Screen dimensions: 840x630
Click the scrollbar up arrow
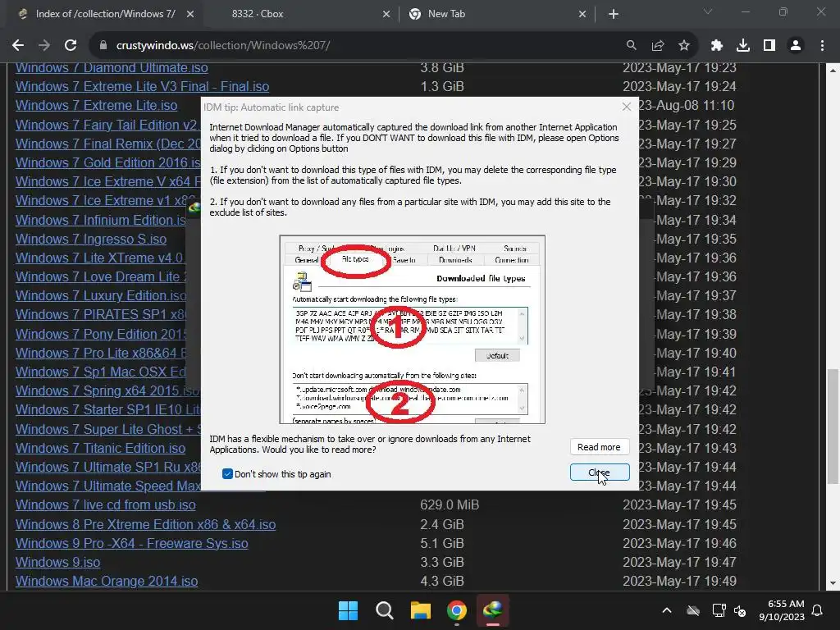[833, 71]
